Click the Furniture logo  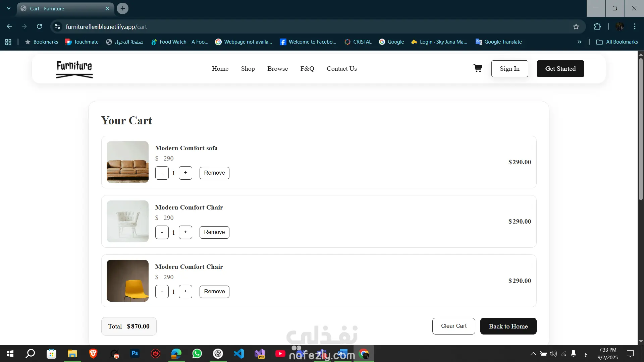74,69
